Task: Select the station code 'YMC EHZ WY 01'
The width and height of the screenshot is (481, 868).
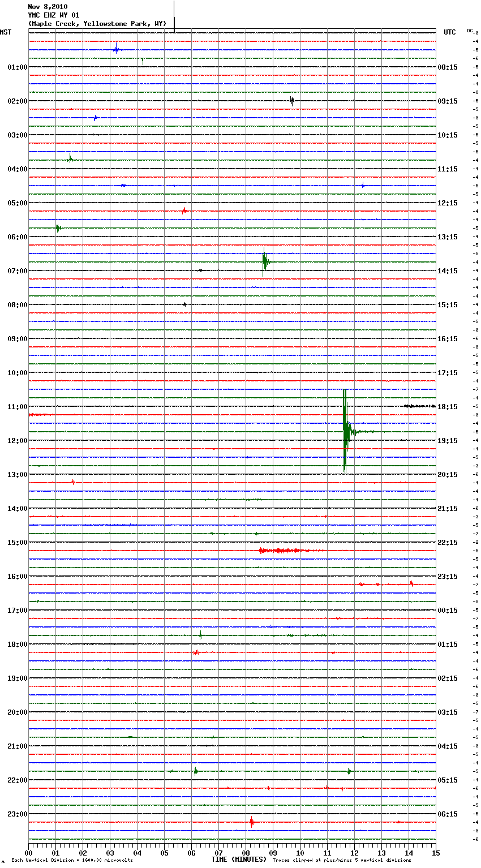Action: click(x=54, y=15)
